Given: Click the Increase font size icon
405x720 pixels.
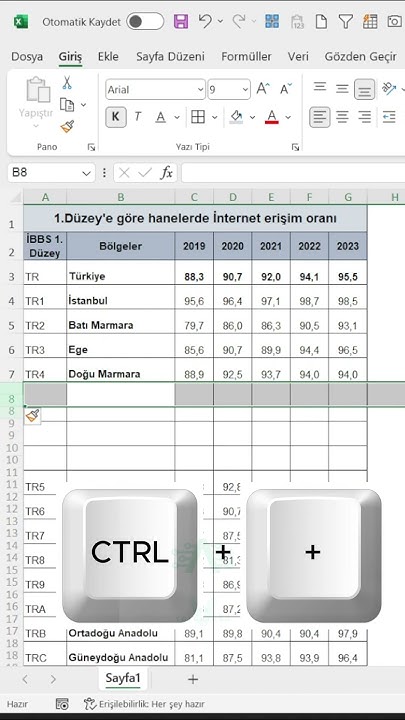Looking at the screenshot, I should point(263,89).
